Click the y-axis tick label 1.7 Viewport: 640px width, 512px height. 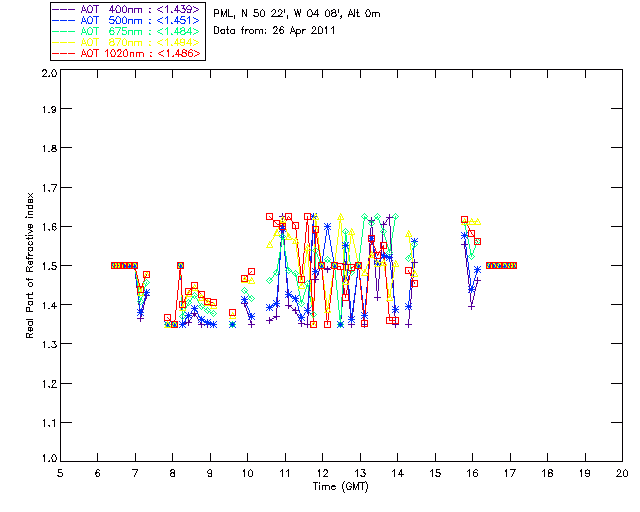(x=49, y=188)
